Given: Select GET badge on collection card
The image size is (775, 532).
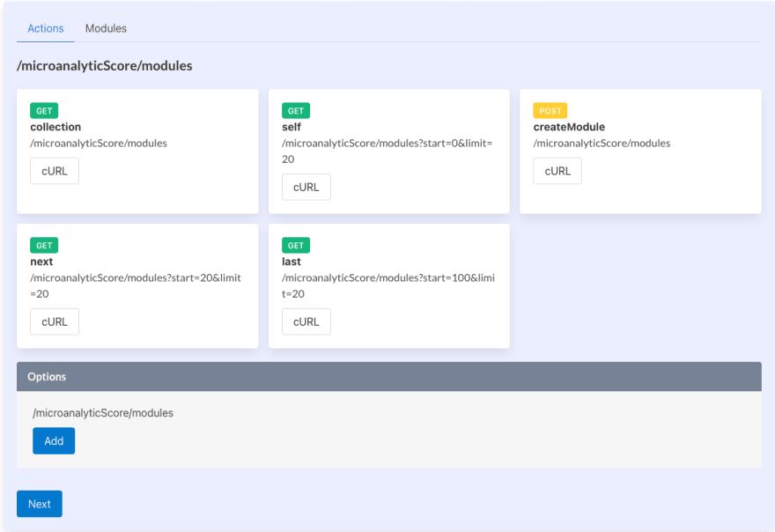Looking at the screenshot, I should tap(44, 111).
